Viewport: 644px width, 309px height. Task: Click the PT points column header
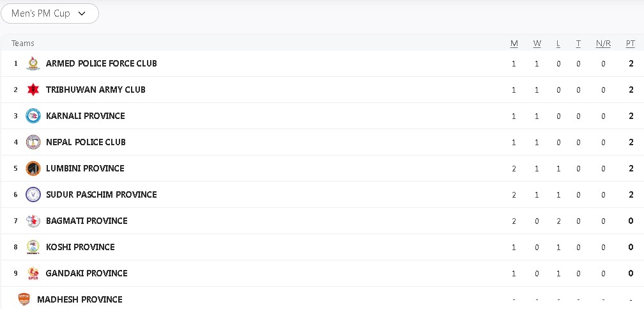point(631,44)
